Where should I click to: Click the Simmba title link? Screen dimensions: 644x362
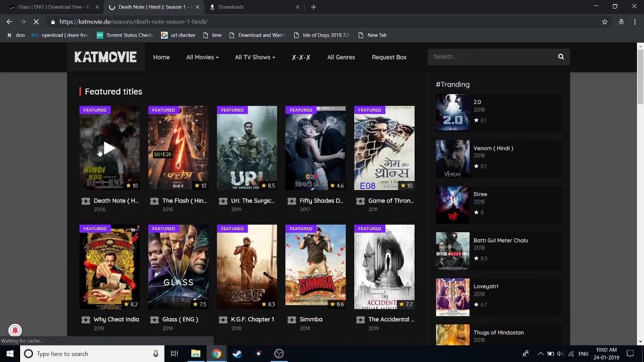tap(311, 320)
